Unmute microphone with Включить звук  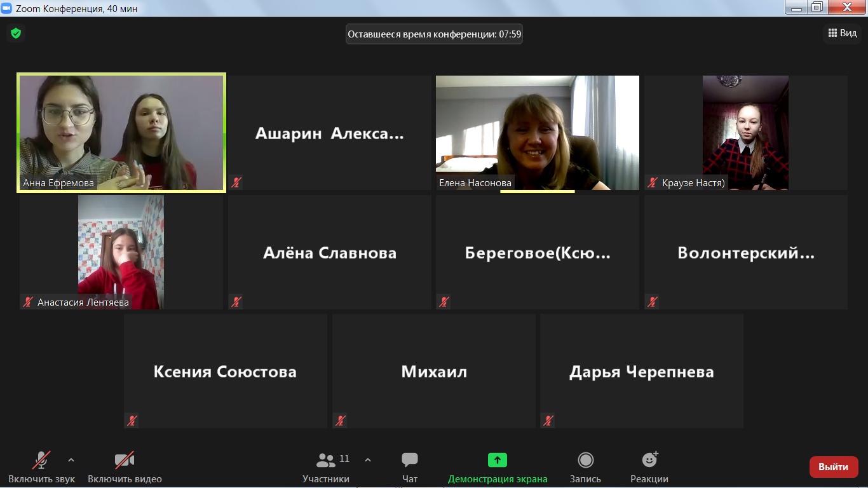(41, 467)
